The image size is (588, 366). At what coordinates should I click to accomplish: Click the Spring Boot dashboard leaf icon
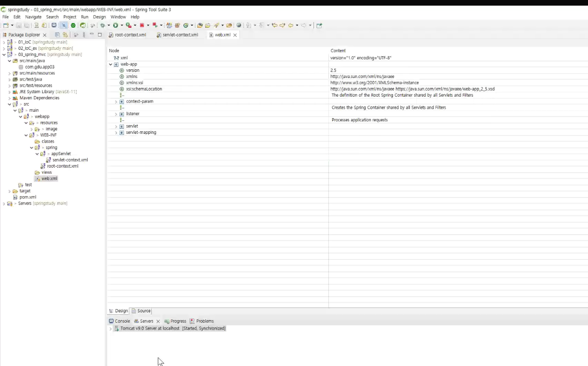pos(83,26)
